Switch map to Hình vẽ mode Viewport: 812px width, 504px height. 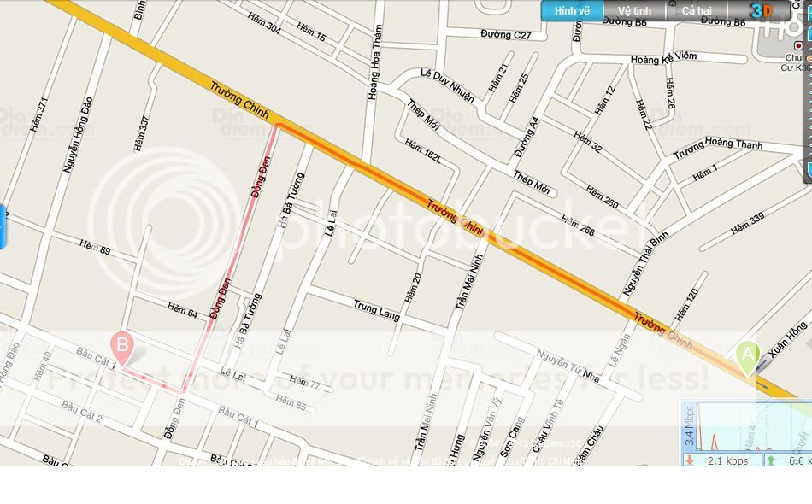[572, 11]
